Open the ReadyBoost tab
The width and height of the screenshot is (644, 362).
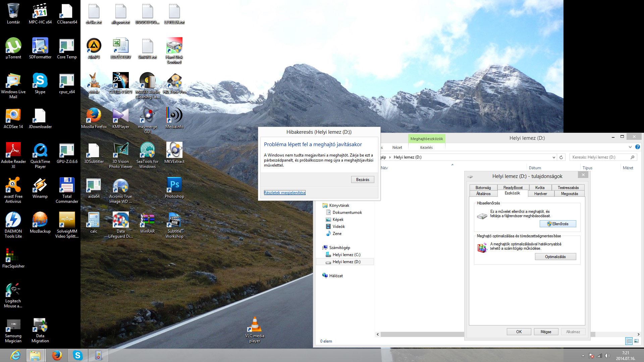click(x=513, y=188)
